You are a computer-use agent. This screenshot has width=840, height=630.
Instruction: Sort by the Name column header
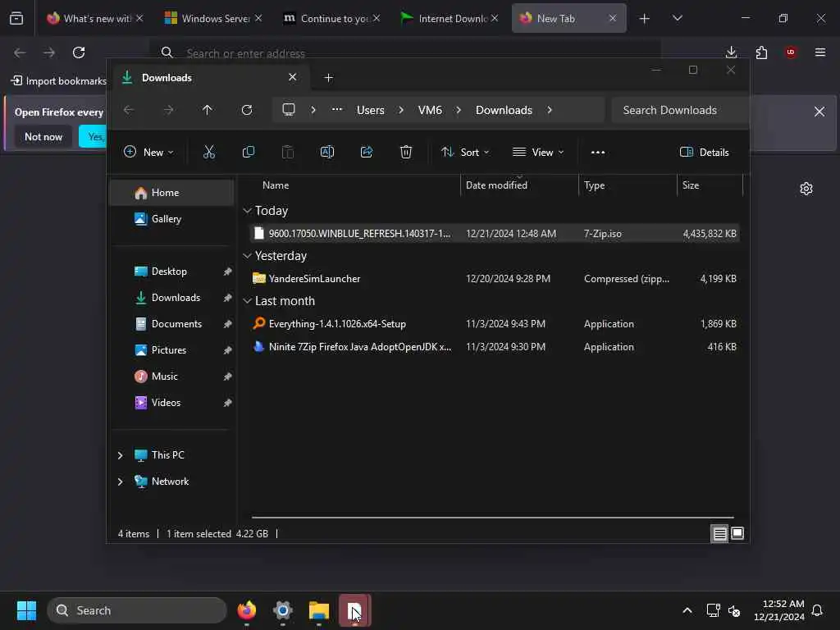(354, 185)
